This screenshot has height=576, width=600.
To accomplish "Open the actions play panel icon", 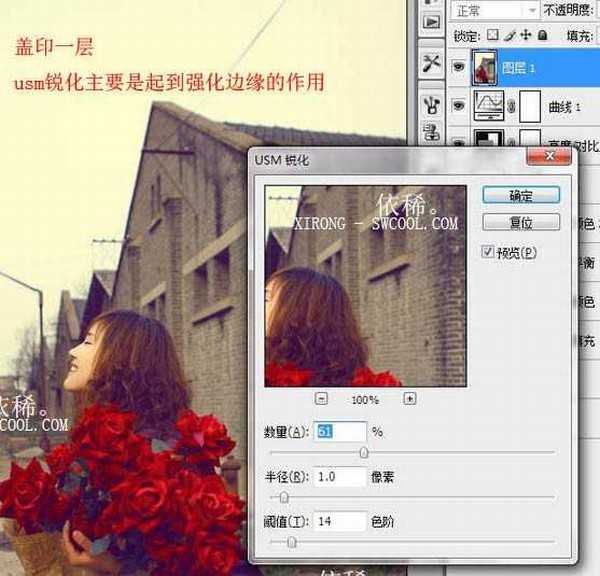I will pos(432,22).
